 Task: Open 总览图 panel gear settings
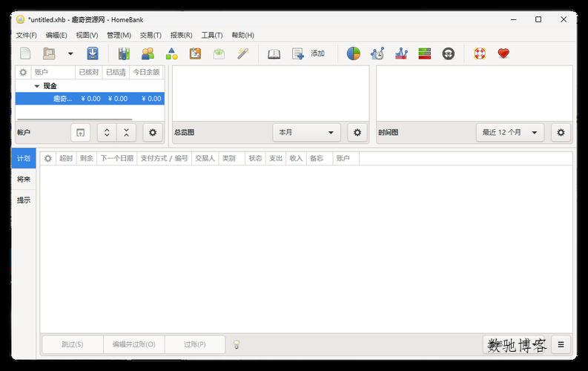tap(357, 132)
